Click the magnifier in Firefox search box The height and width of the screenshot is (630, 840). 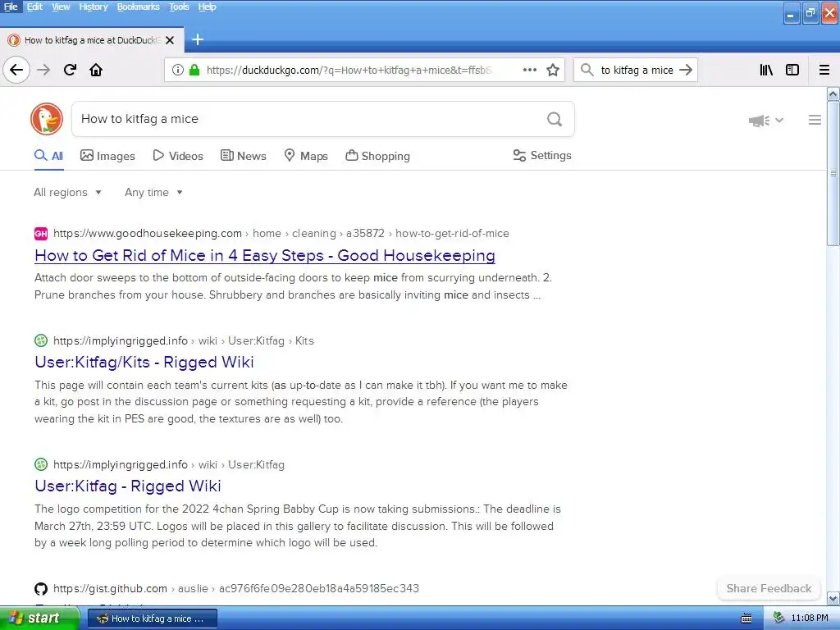click(587, 70)
